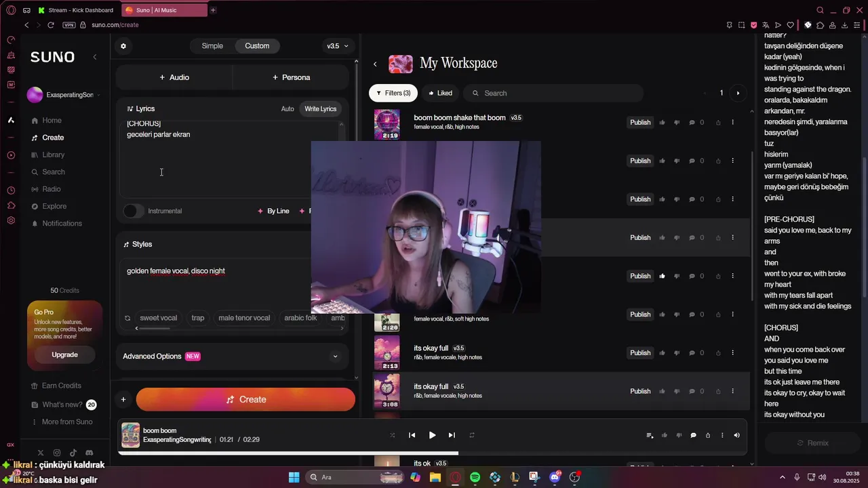Screen dimensions: 868x488
Task: Open the gear settings in create panel
Action: pos(123,46)
